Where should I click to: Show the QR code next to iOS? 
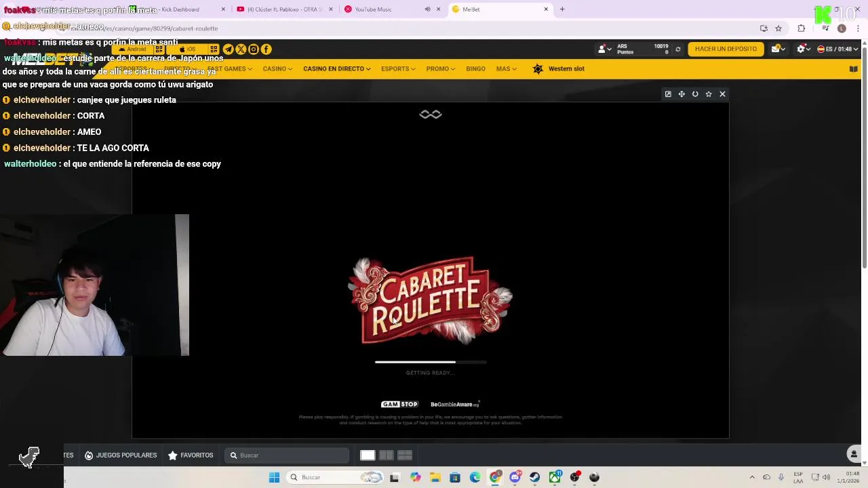point(214,49)
